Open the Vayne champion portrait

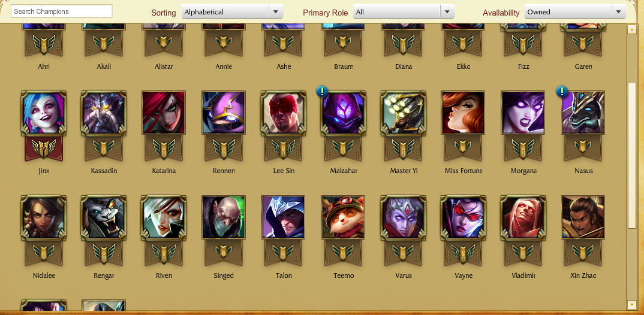[464, 217]
